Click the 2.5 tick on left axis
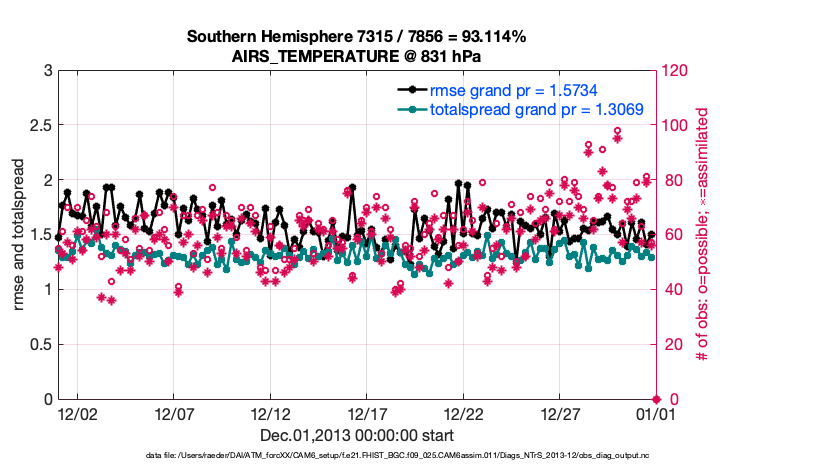830x470 pixels. click(39, 126)
